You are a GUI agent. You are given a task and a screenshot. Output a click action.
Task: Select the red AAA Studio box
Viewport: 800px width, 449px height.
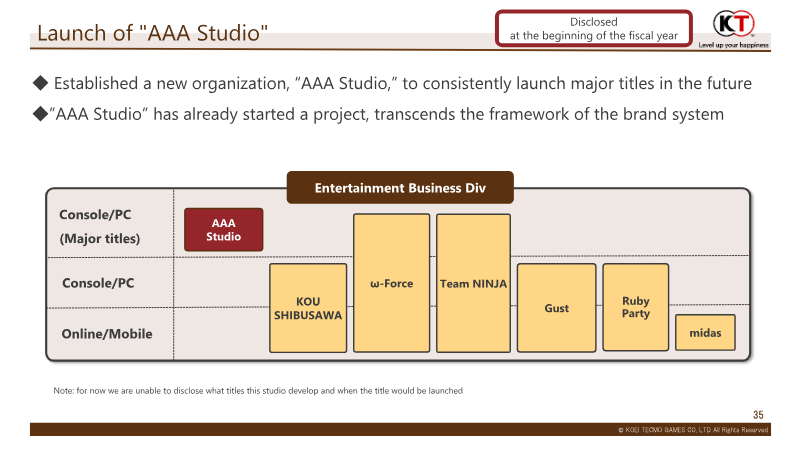tap(223, 230)
